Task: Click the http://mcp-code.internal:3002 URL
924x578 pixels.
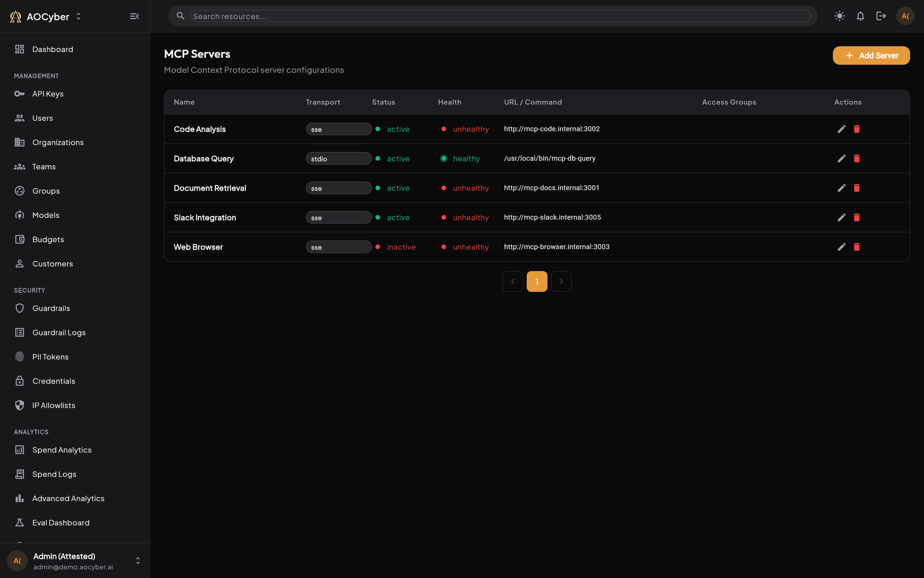Action: (552, 129)
